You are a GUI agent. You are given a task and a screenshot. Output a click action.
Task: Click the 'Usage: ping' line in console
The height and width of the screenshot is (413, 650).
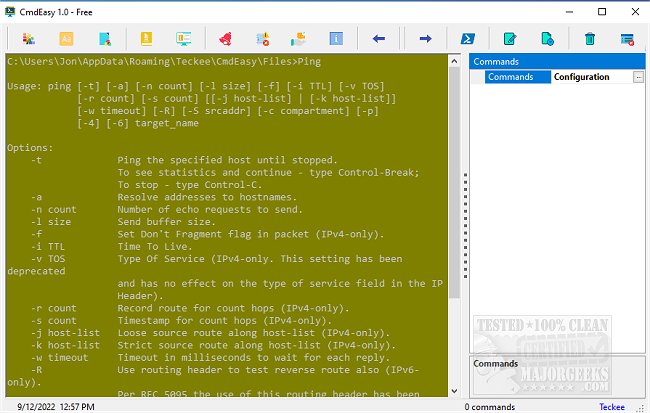(196, 86)
